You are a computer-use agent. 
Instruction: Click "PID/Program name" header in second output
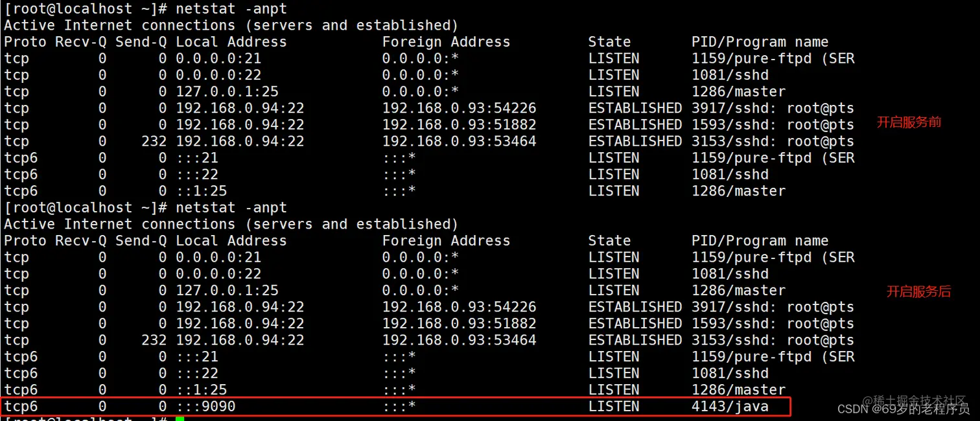tap(760, 241)
